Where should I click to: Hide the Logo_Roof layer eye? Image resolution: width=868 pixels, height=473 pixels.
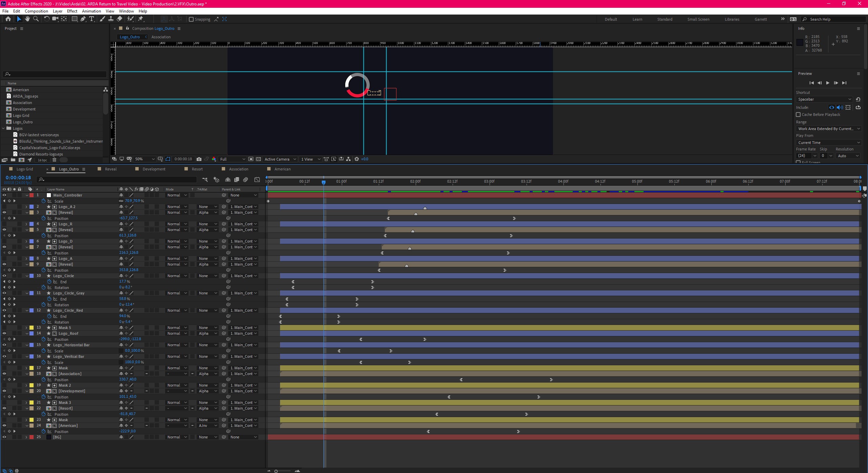coord(4,333)
